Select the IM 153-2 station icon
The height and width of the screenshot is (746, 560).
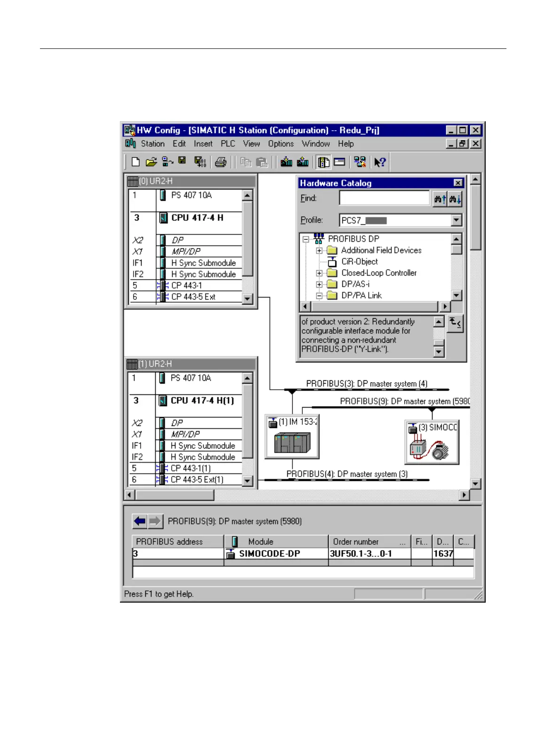292,437
